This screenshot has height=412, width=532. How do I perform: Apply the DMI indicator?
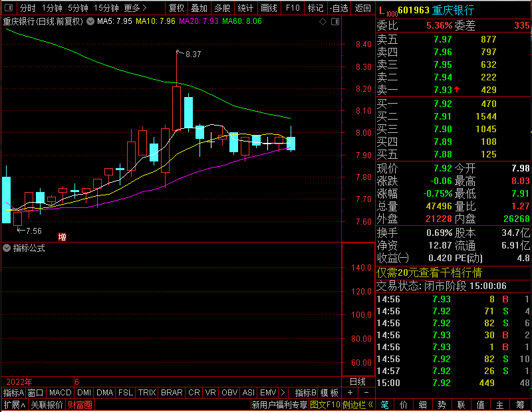pyautogui.click(x=84, y=393)
